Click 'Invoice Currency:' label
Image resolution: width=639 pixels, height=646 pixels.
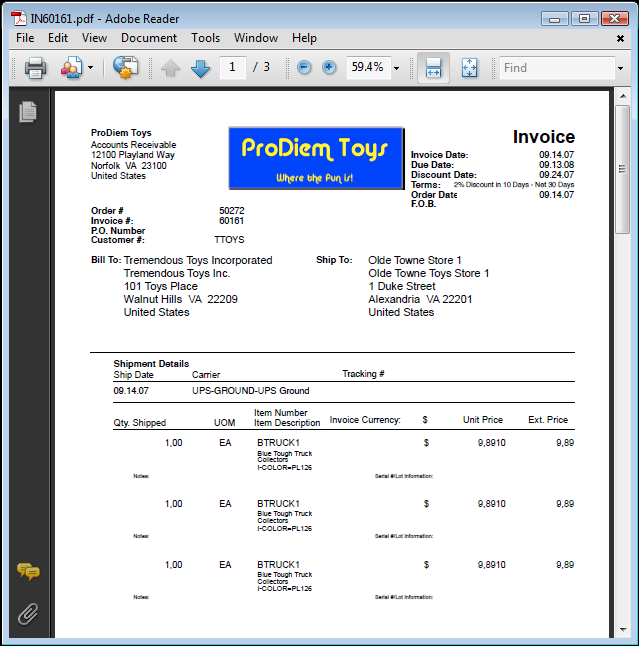tap(365, 420)
